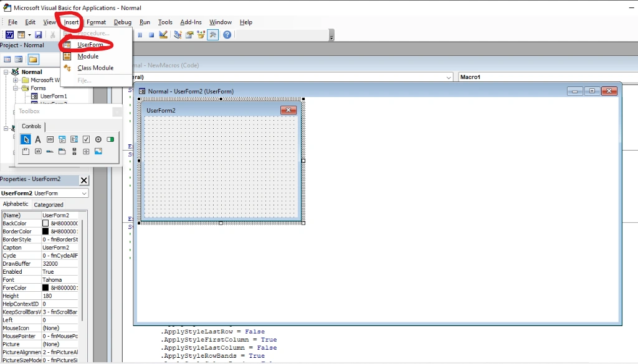Click View Object in the Project panel
This screenshot has width=638, height=364.
(x=19, y=60)
